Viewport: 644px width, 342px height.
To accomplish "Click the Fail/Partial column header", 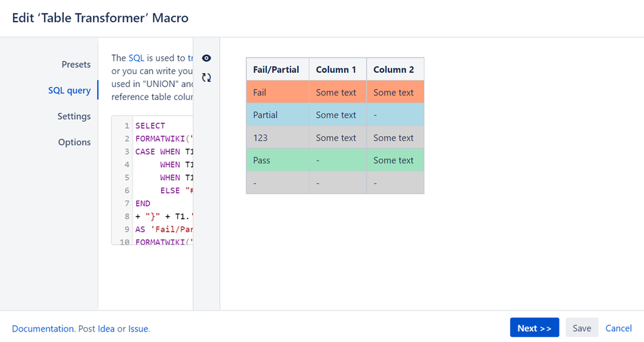I will pos(277,70).
